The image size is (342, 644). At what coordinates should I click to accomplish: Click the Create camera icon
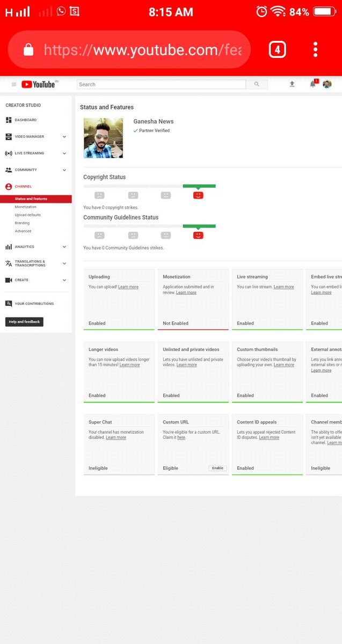tap(9, 280)
